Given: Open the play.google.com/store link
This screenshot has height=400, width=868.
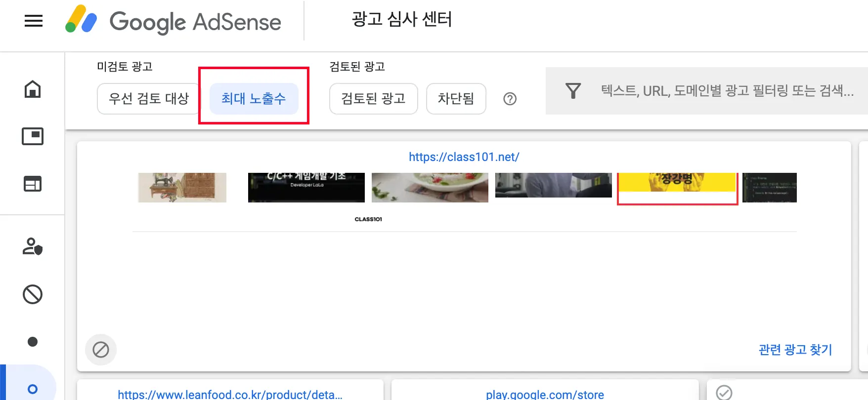Looking at the screenshot, I should (x=545, y=394).
